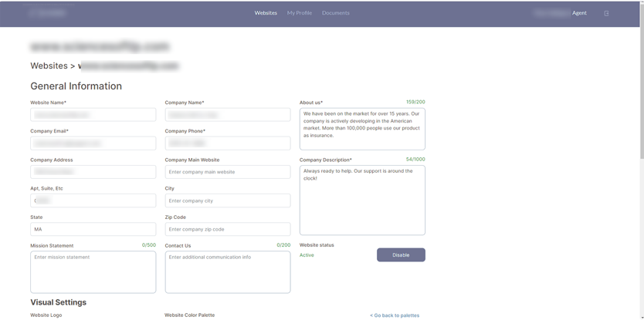
Task: Click the City input field
Action: 227,200
